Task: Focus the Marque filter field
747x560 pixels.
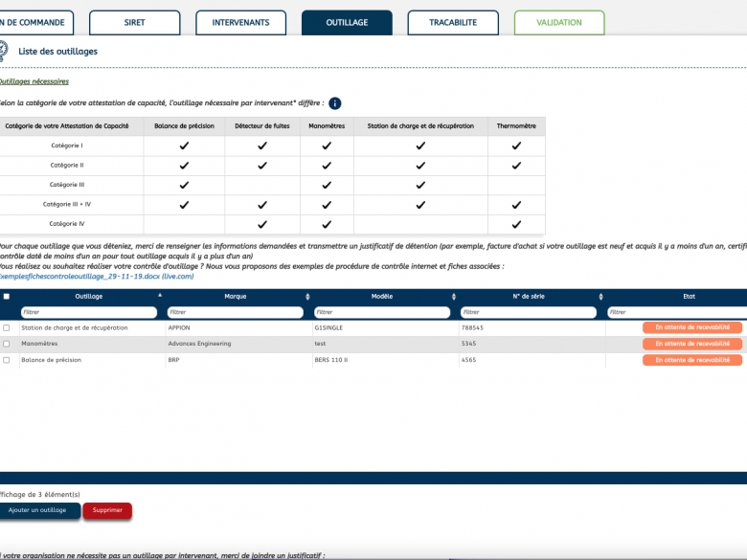Action: coord(236,312)
